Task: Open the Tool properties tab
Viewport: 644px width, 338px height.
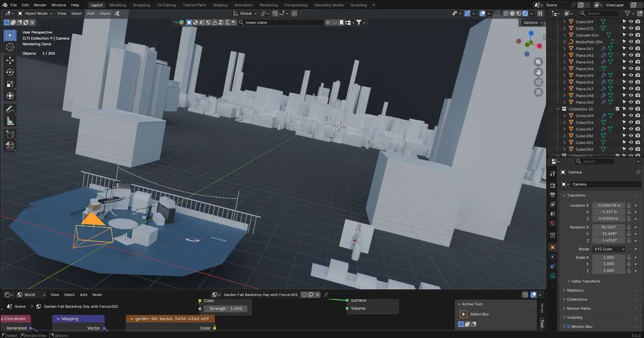Action: 553,174
